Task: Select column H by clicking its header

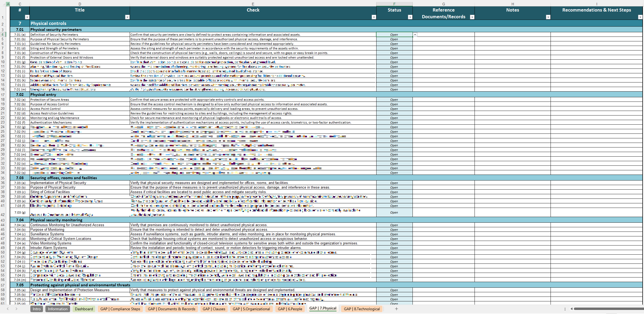Action: coord(513,4)
